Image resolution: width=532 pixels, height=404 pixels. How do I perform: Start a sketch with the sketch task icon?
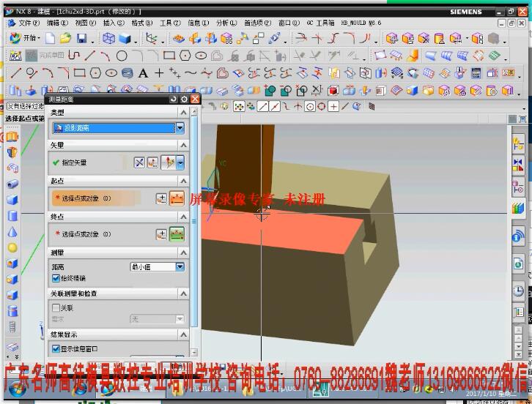point(15,56)
